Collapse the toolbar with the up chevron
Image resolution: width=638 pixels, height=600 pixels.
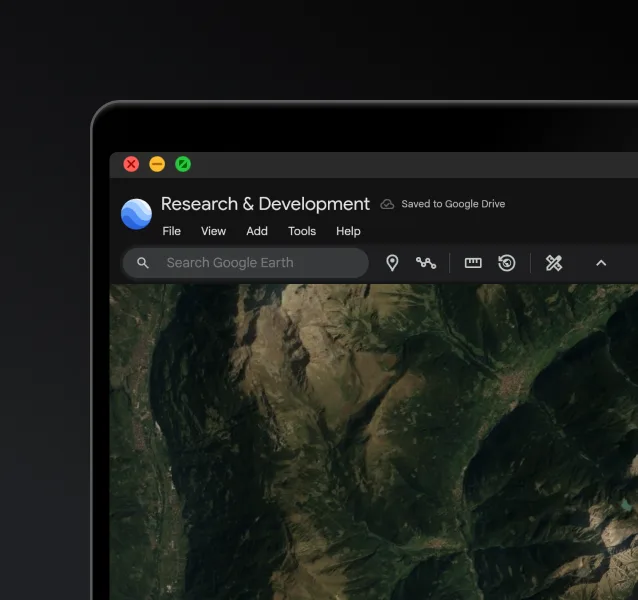601,263
